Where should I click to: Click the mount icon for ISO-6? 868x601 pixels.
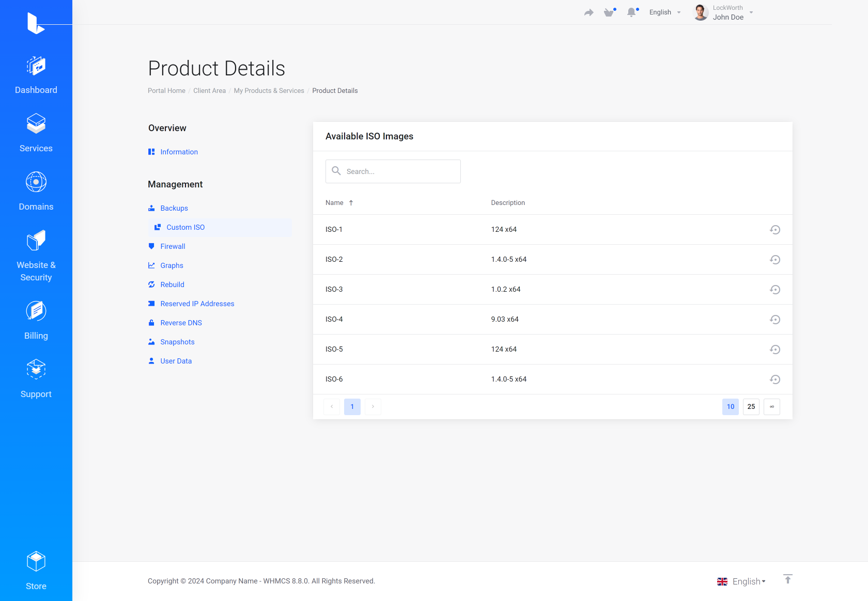(775, 379)
